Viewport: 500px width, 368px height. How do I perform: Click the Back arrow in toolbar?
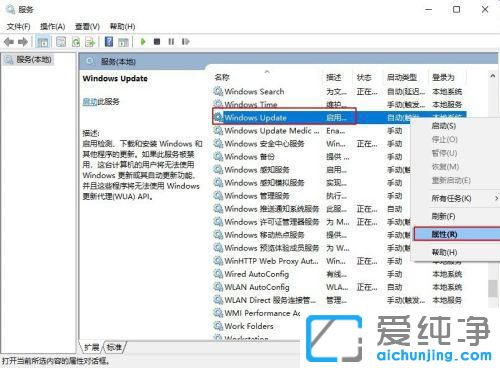pos(9,42)
